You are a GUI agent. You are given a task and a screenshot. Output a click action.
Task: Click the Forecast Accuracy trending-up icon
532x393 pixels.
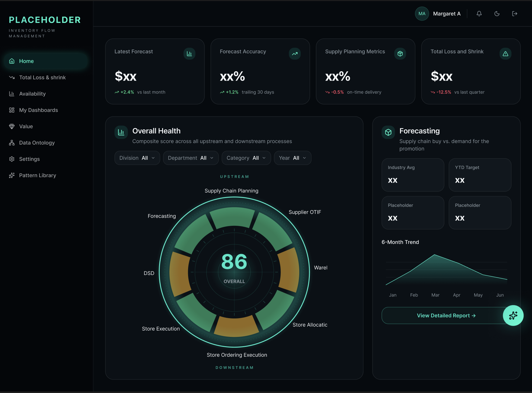point(295,54)
